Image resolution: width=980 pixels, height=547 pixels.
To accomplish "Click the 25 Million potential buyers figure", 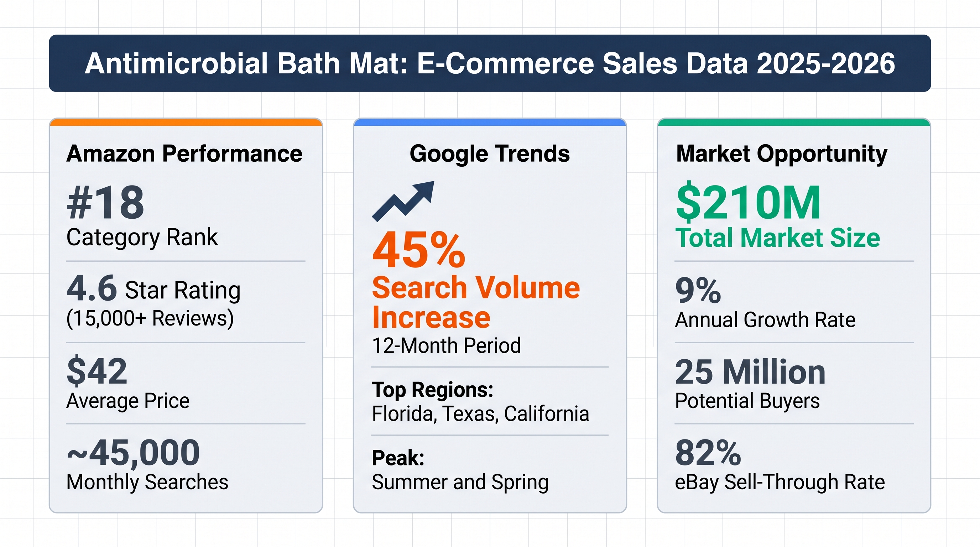I will pyautogui.click(x=750, y=372).
